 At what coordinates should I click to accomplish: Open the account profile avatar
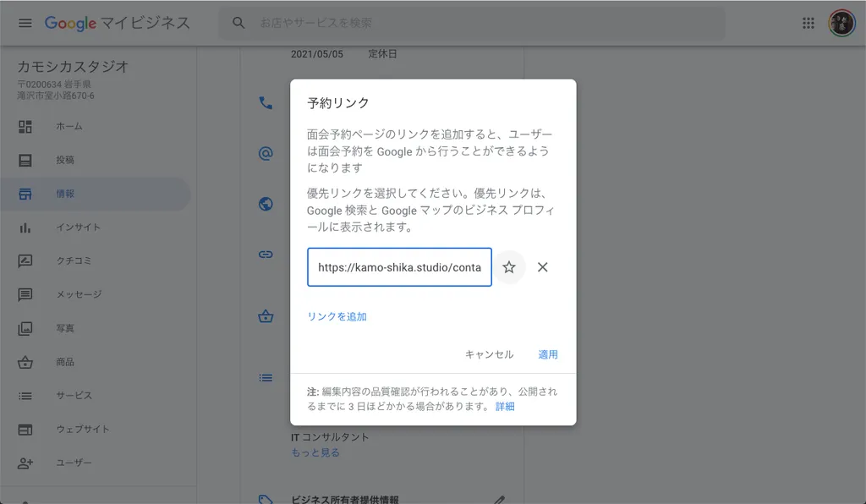(x=841, y=23)
